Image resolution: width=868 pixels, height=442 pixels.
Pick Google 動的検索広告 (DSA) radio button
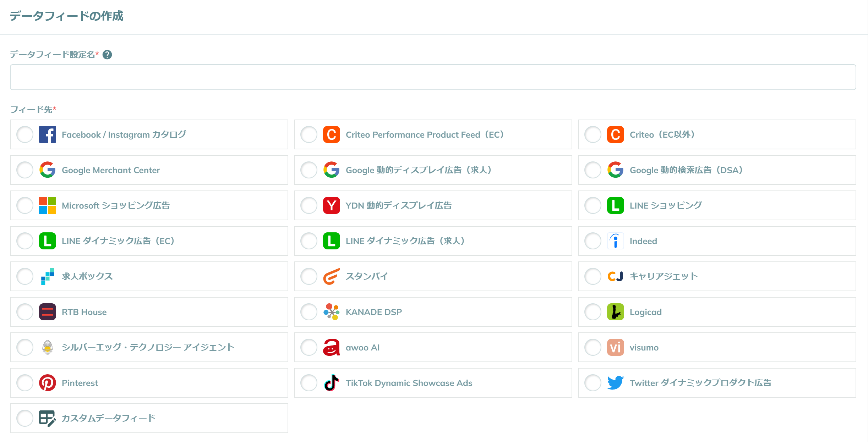pyautogui.click(x=593, y=170)
